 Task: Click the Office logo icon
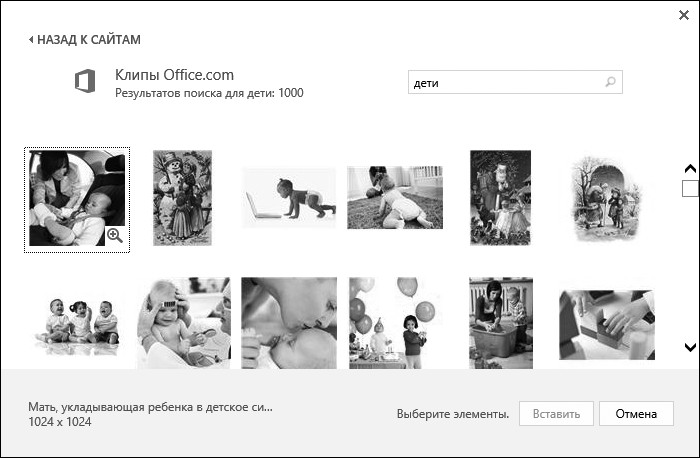pyautogui.click(x=86, y=82)
